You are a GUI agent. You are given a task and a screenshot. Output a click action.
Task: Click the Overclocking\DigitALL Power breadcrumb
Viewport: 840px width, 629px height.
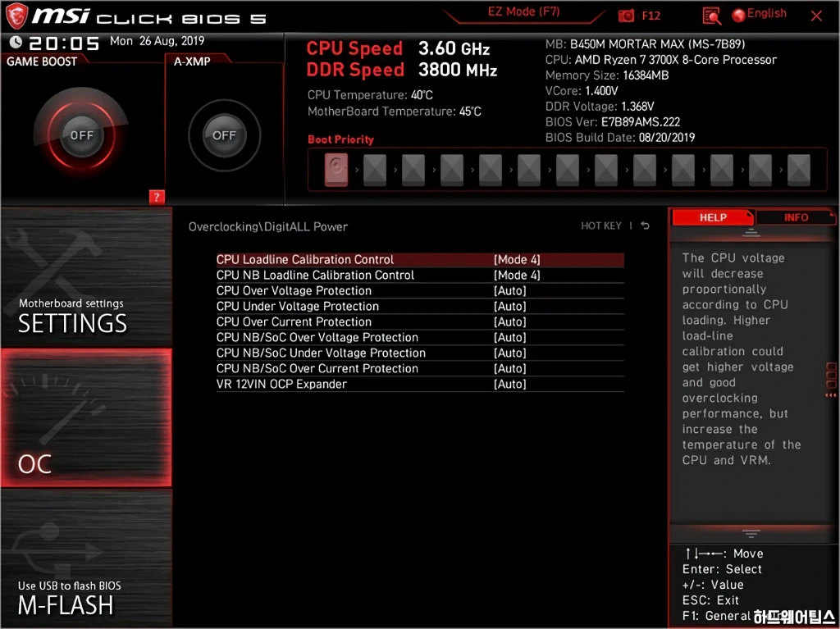tap(268, 226)
